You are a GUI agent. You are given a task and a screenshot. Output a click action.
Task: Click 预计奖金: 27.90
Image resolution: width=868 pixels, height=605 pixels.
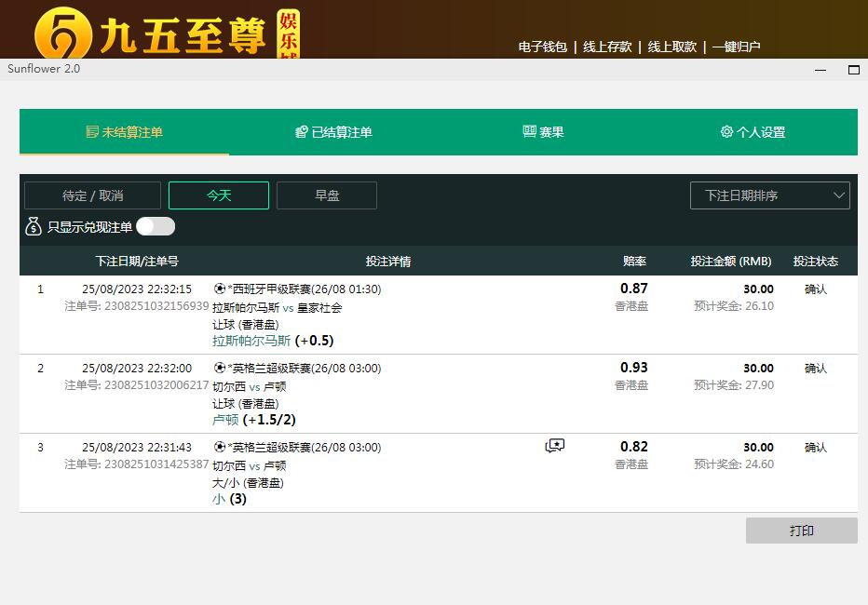click(x=734, y=385)
